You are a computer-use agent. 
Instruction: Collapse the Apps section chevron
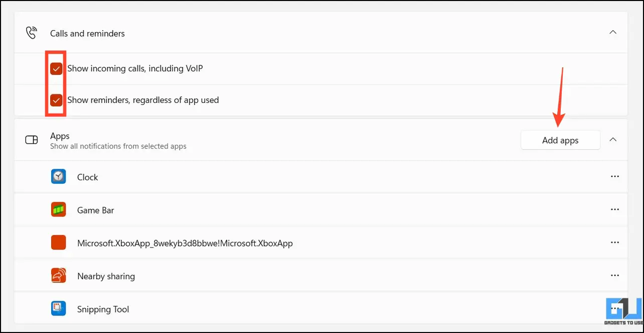pos(612,140)
